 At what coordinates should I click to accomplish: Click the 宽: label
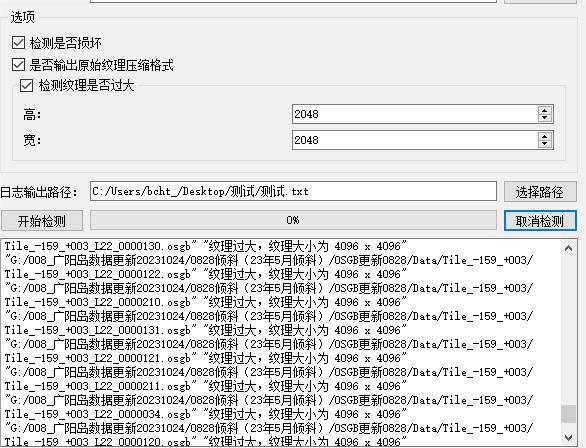(x=32, y=140)
